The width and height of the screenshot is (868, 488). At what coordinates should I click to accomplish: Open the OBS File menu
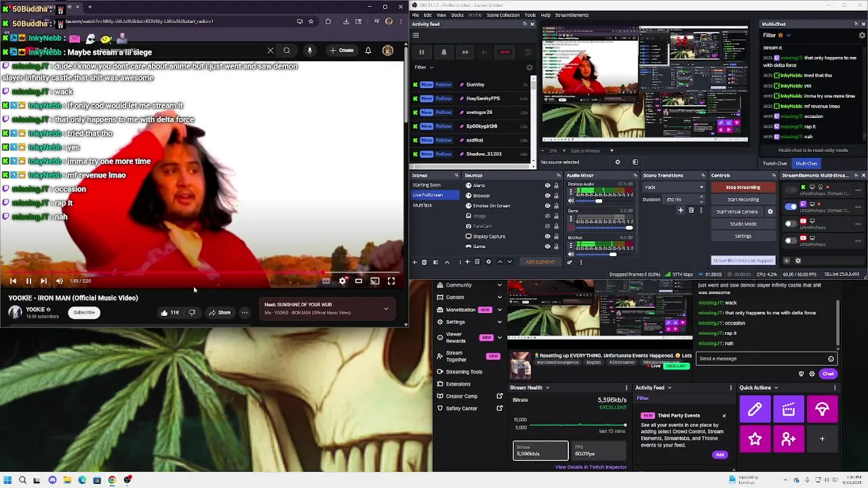[x=416, y=15]
